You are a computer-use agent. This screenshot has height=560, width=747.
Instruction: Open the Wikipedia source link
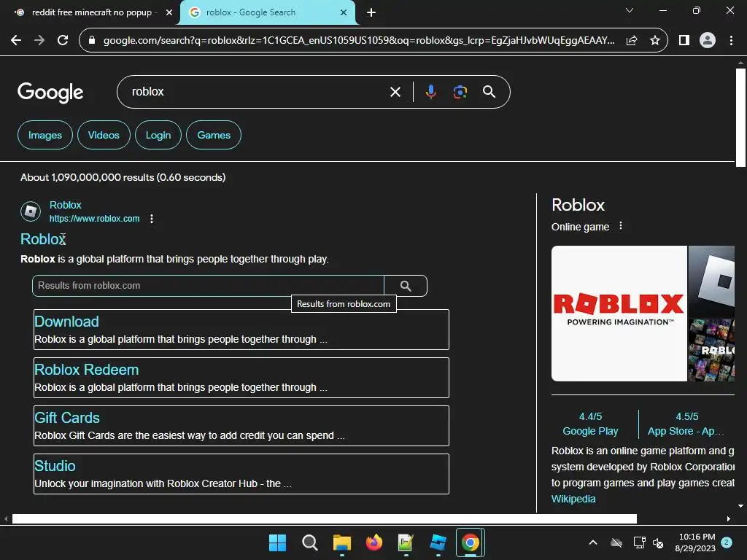click(573, 499)
